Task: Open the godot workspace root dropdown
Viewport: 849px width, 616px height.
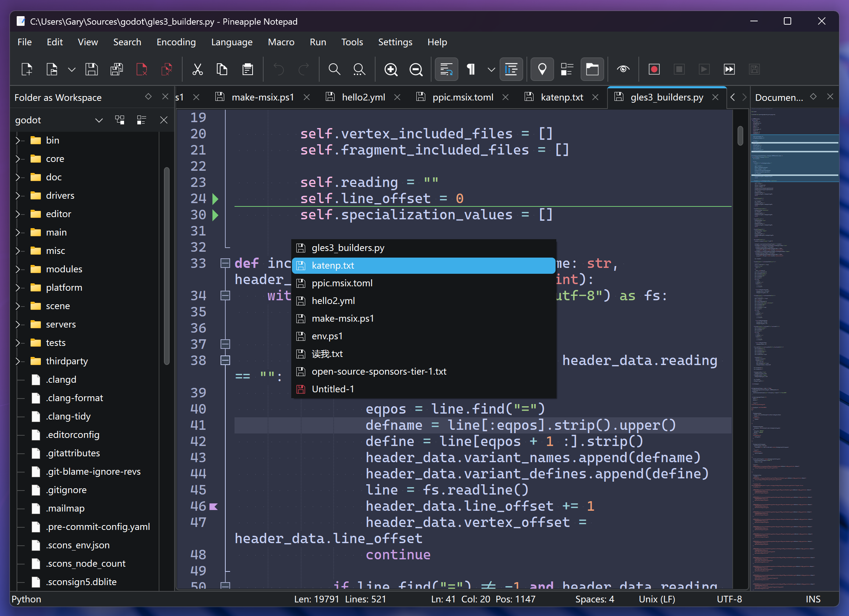Action: tap(99, 120)
